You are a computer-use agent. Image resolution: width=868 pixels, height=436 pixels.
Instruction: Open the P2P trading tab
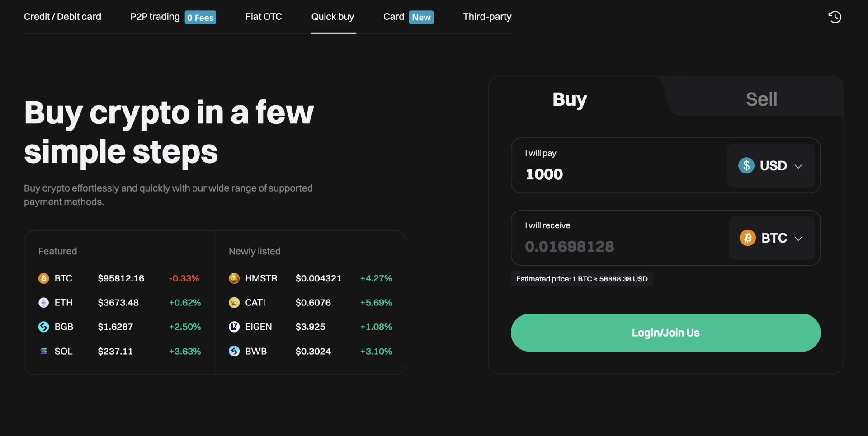(155, 17)
